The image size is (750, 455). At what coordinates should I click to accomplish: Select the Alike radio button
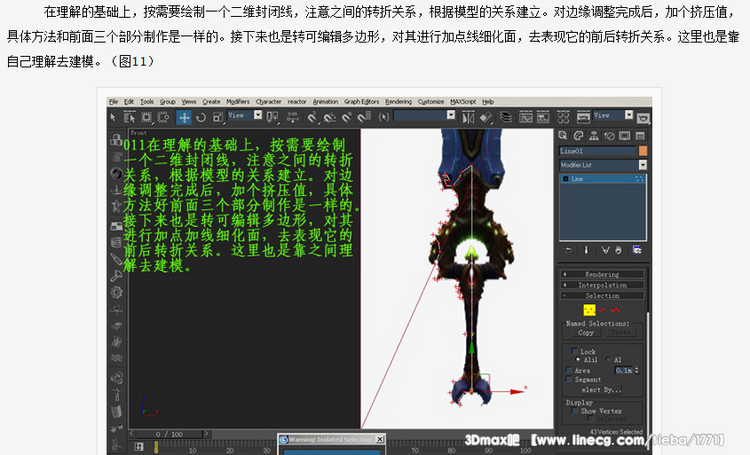pos(578,359)
